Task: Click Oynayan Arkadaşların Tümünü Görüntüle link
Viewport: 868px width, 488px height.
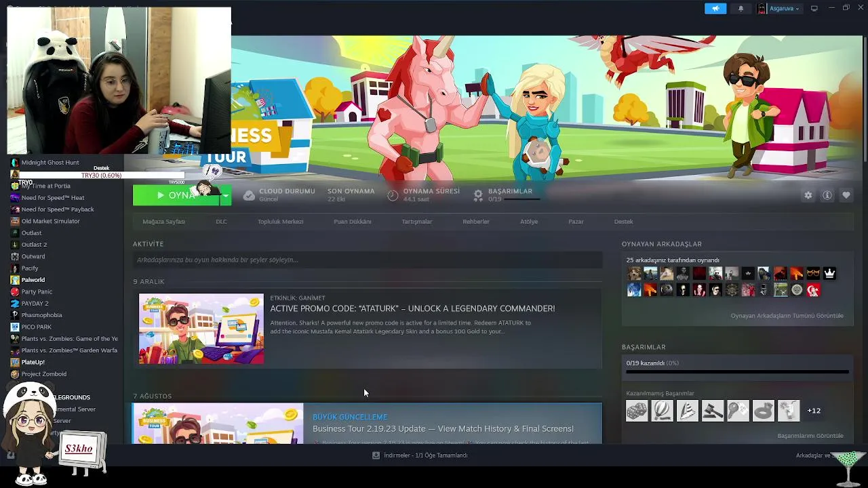Action: click(x=787, y=316)
